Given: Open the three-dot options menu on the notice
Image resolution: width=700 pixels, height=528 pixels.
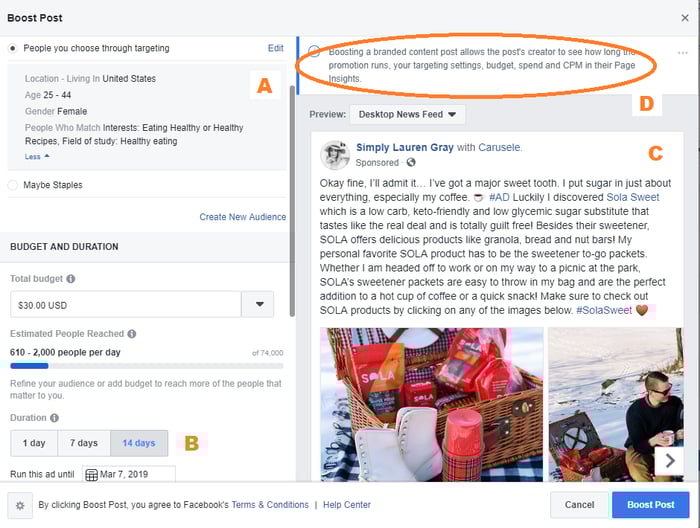Looking at the screenshot, I should point(682,53).
